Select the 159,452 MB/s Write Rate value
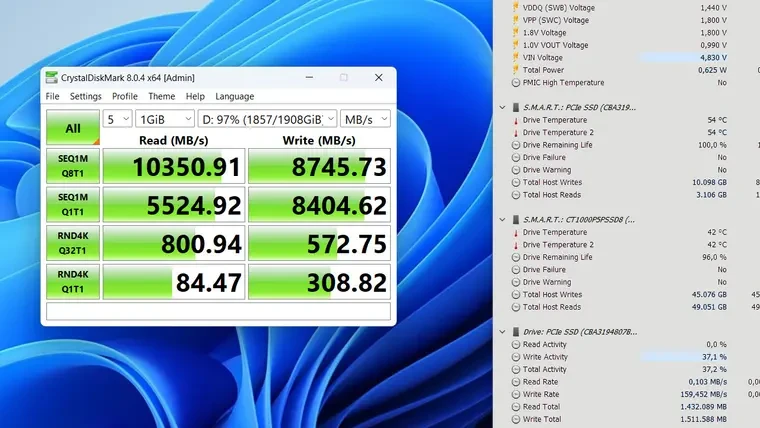 click(704, 395)
